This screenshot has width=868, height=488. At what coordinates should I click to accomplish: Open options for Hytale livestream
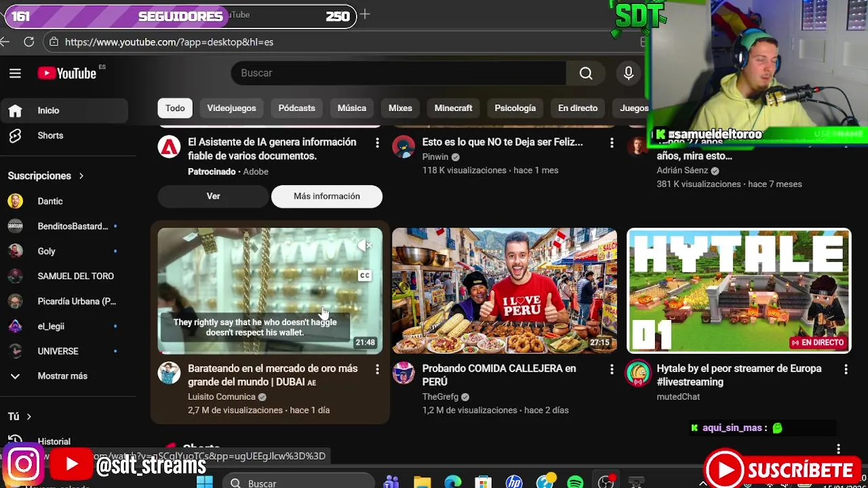point(846,369)
